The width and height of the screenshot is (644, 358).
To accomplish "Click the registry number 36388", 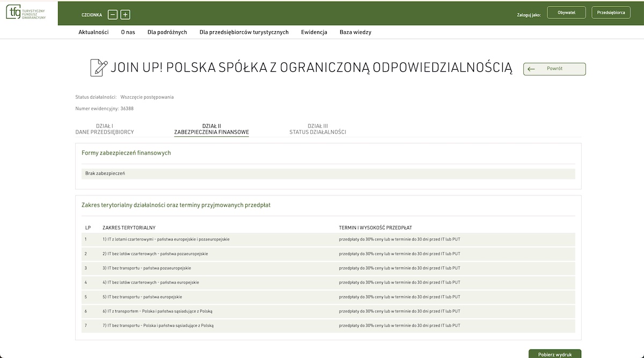I will pyautogui.click(x=127, y=108).
